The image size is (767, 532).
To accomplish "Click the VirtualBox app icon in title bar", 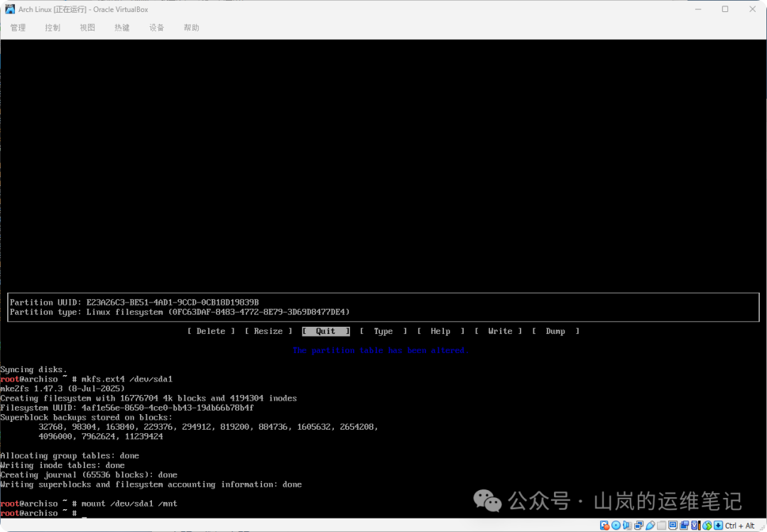I will pos(10,9).
